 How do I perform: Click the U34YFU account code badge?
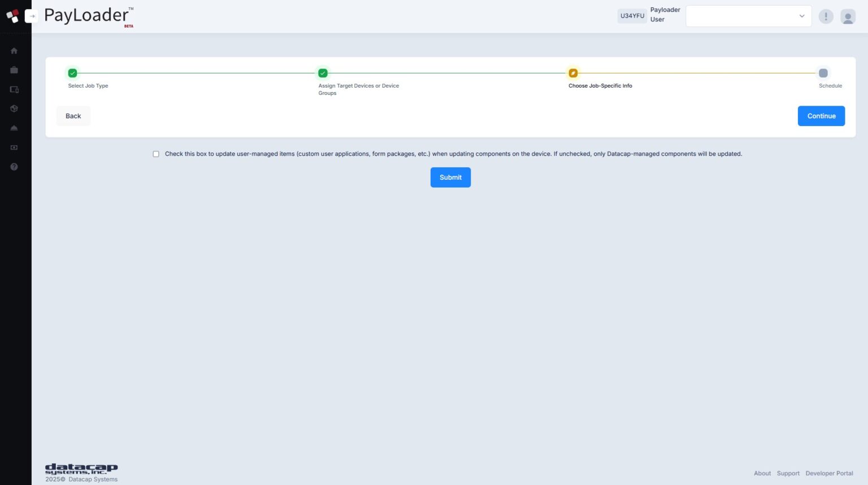click(632, 16)
